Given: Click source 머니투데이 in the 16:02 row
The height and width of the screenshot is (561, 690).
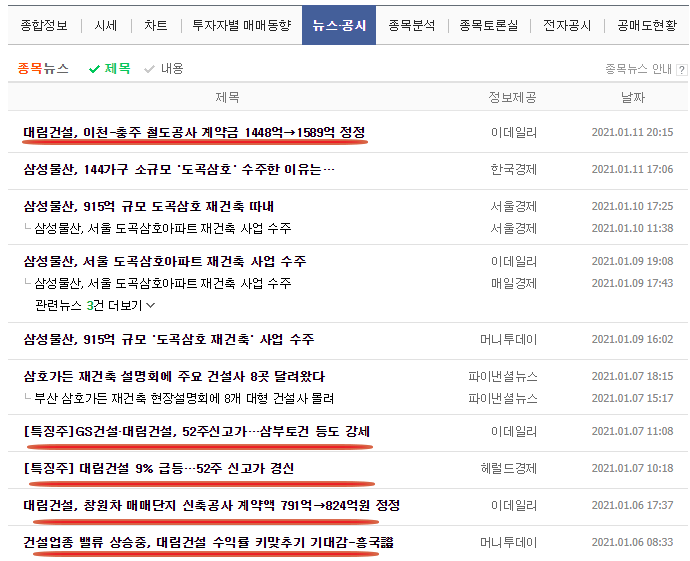Looking at the screenshot, I should (x=509, y=339).
